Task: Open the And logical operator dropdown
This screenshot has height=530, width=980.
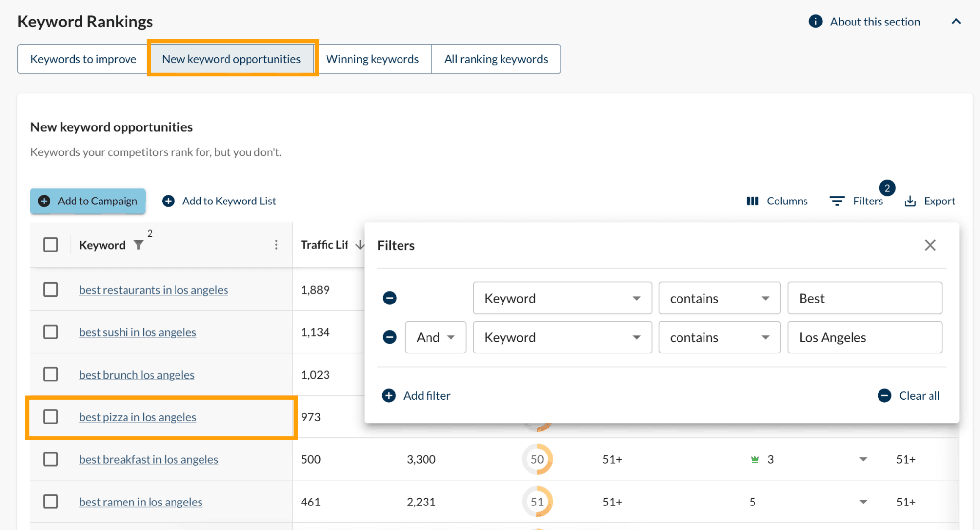Action: pos(435,337)
